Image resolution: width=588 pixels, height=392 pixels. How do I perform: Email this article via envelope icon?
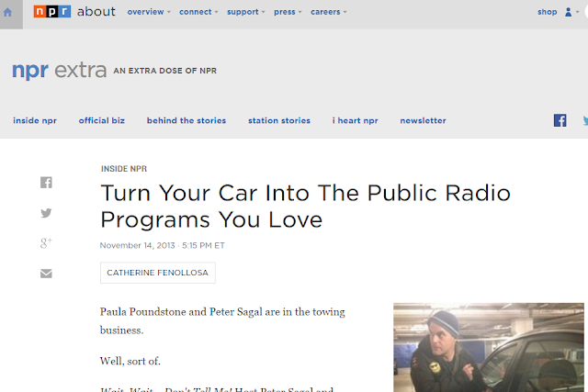pos(46,274)
